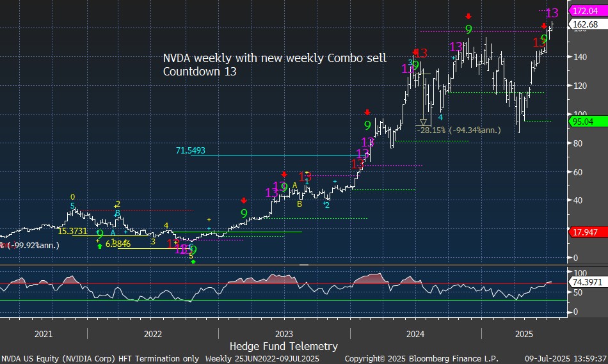
Task: Click the red arrow above the green 9 near 30
Action: click(x=243, y=200)
